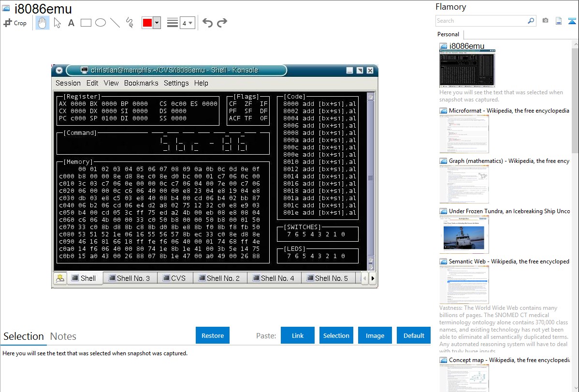Select the freehand scribble tool

130,23
